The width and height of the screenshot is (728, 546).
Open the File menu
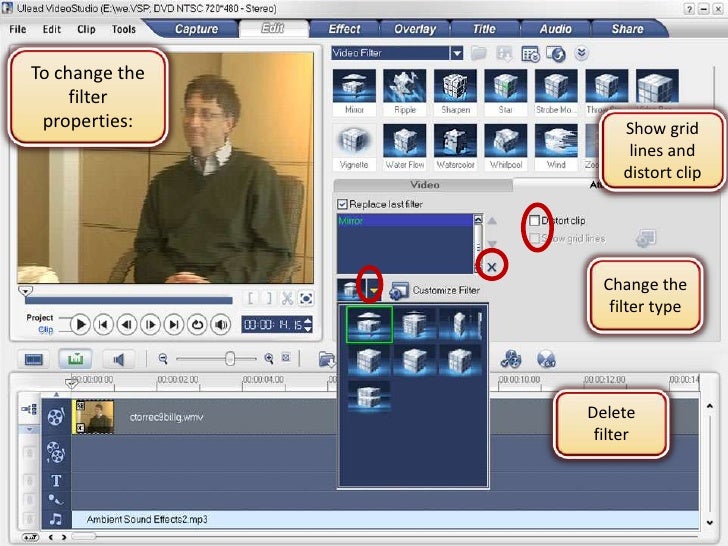coord(18,29)
